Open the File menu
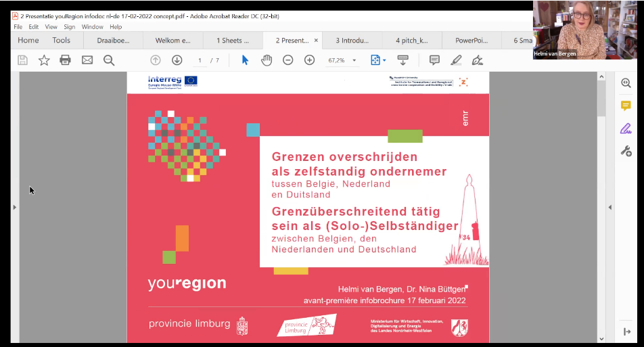This screenshot has height=347, width=644. 18,26
